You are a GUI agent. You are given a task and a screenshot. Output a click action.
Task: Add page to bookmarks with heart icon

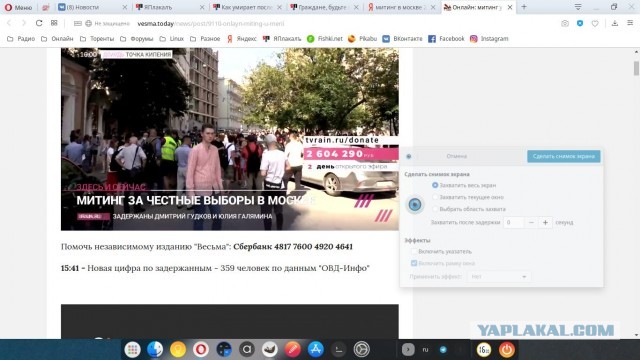pyautogui.click(x=595, y=24)
